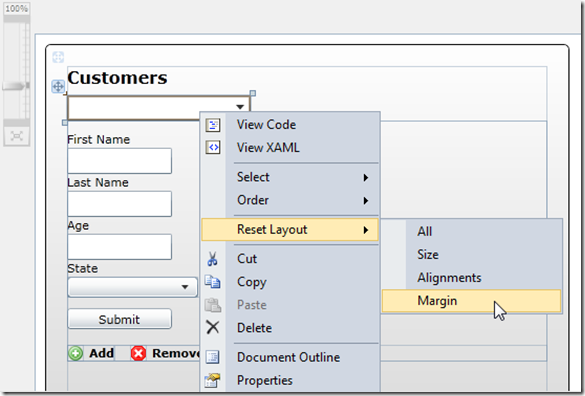Click the Properties icon
The width and height of the screenshot is (585, 396).
(212, 380)
